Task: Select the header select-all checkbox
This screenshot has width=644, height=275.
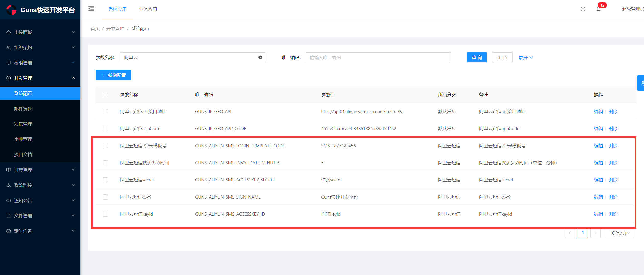Action: (105, 95)
